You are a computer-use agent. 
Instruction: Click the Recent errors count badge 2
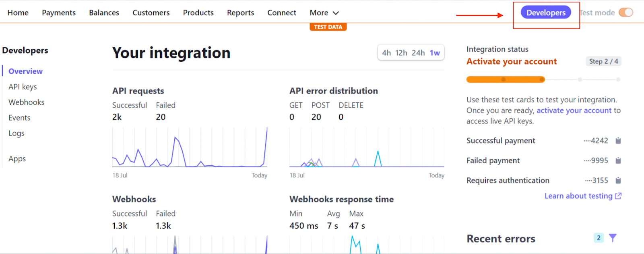599,238
